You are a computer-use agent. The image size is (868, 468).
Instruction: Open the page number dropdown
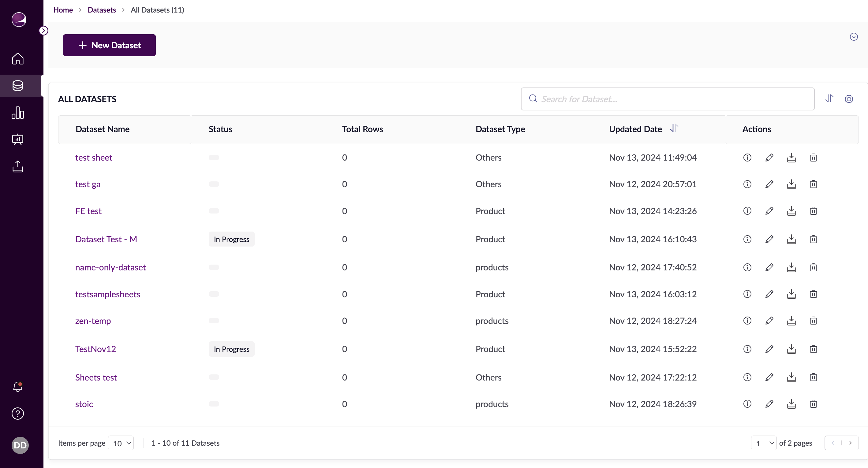click(764, 443)
